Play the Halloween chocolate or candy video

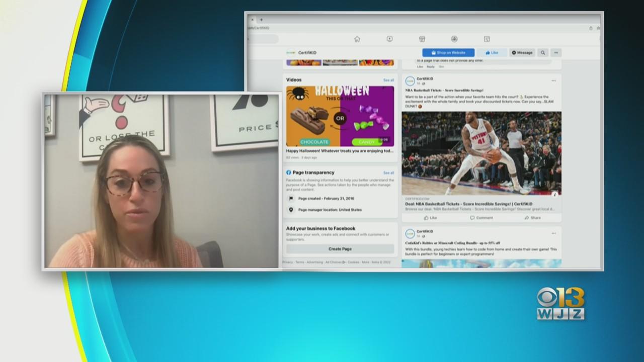click(340, 116)
